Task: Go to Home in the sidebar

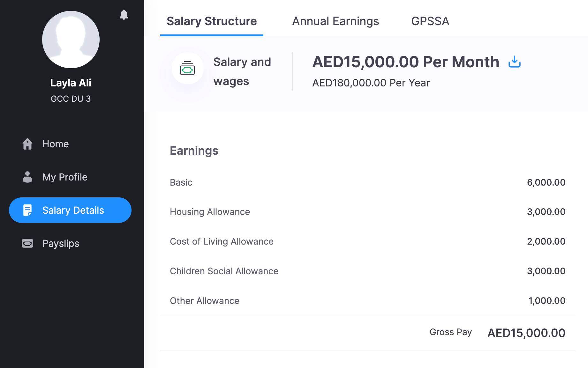Action: point(56,144)
